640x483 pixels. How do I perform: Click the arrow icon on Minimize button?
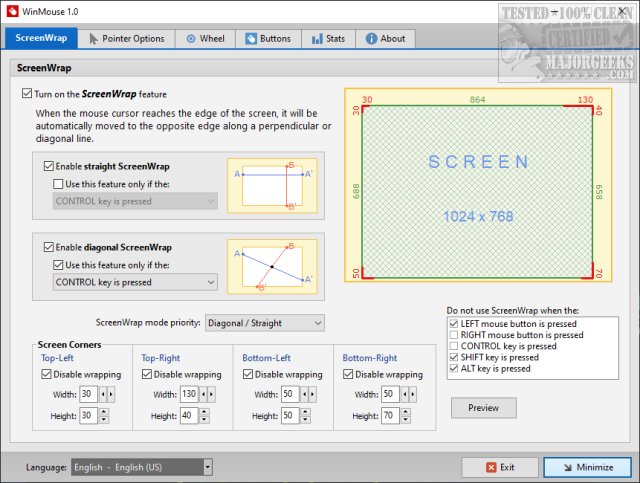567,467
